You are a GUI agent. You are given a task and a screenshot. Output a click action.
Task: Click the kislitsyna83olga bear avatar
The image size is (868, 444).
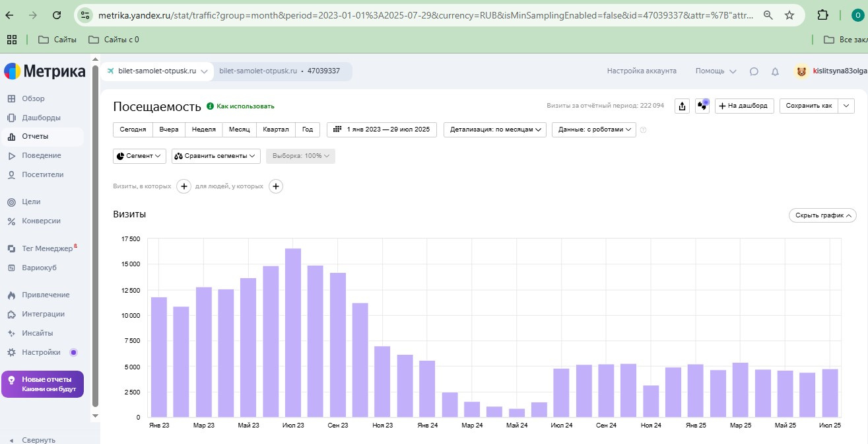[x=801, y=71]
